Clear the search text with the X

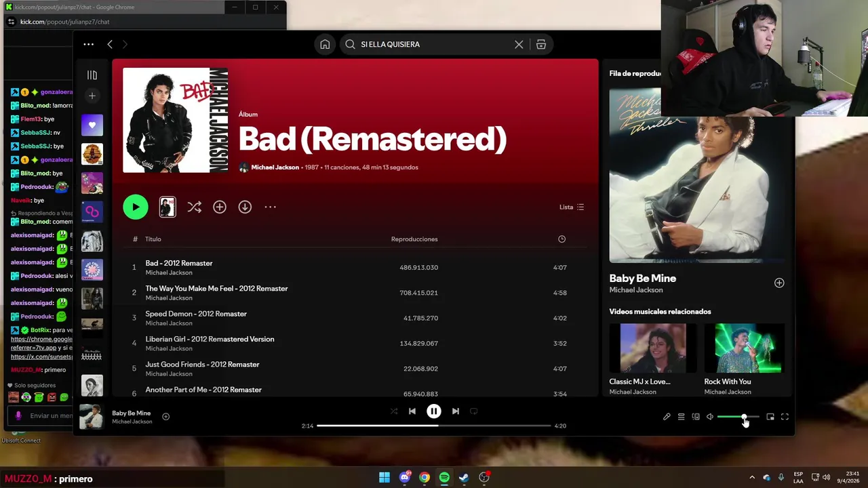[519, 44]
